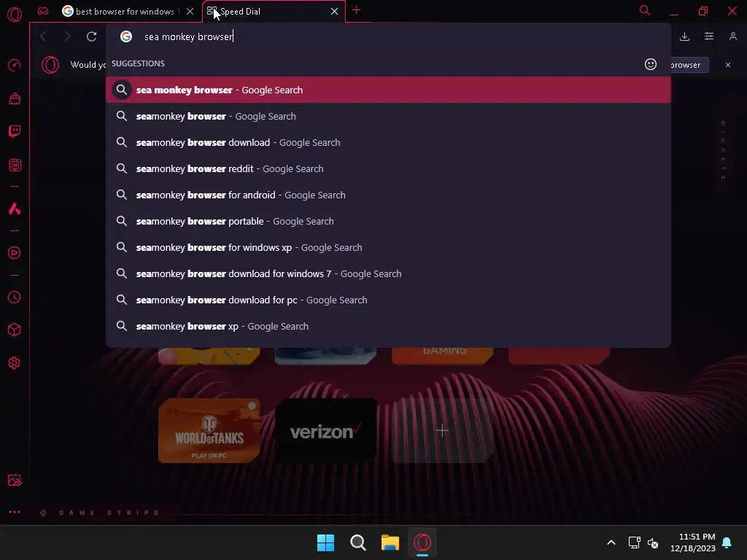Open Easy Setup sliders icon
747x560 pixels.
click(709, 36)
